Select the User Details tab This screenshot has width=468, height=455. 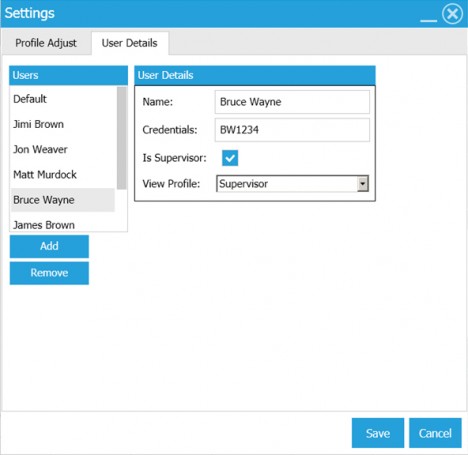point(130,43)
